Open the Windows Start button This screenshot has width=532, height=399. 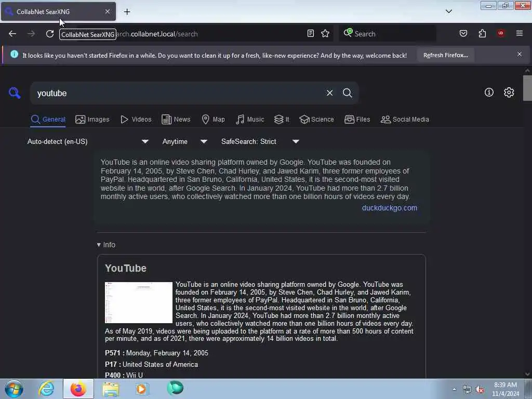click(x=14, y=389)
